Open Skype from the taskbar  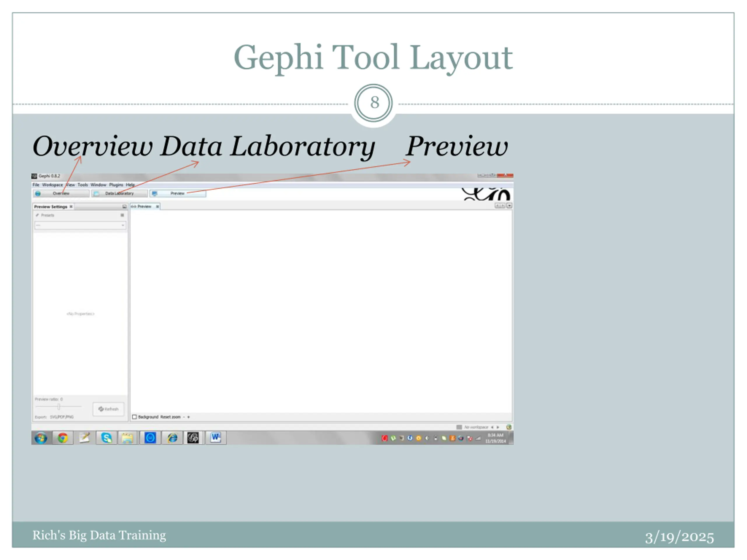click(x=107, y=438)
